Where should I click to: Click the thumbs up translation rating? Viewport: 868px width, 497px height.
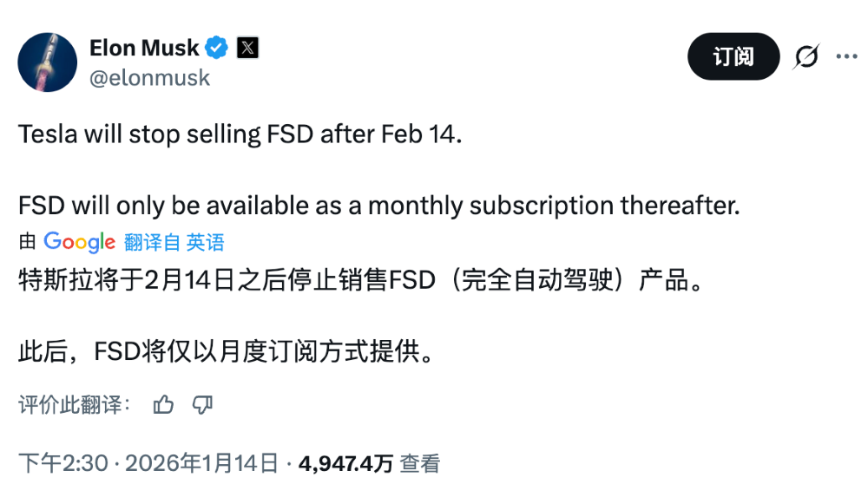(163, 404)
